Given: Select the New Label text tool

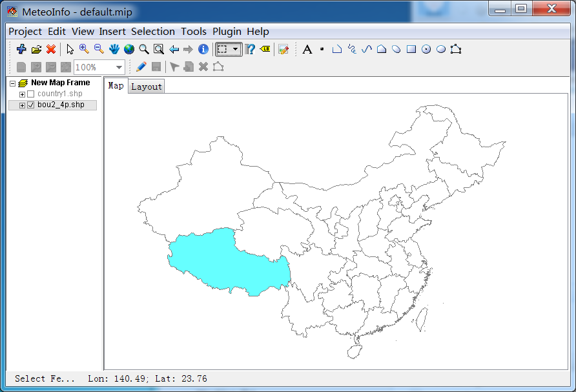Looking at the screenshot, I should click(307, 49).
